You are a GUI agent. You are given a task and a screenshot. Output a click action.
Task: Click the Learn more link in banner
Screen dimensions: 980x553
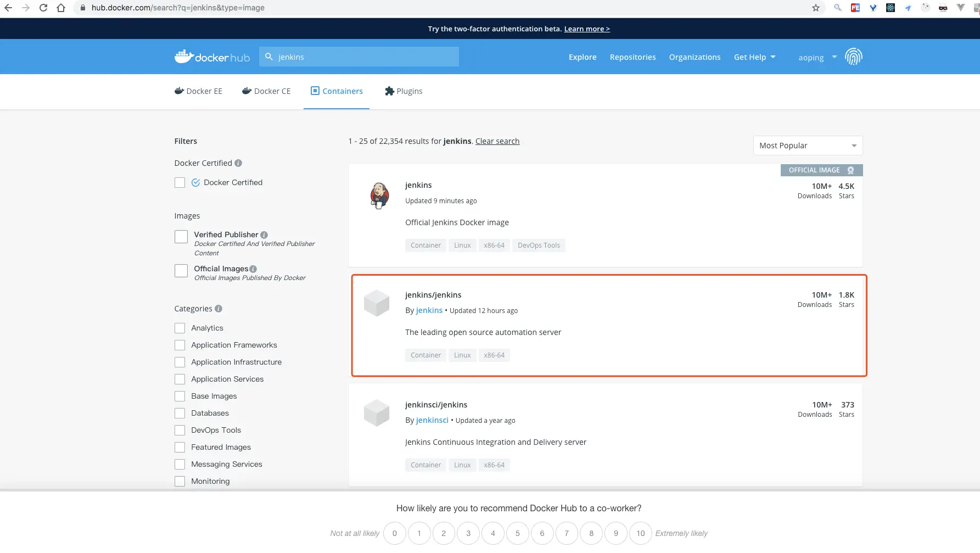coord(587,29)
